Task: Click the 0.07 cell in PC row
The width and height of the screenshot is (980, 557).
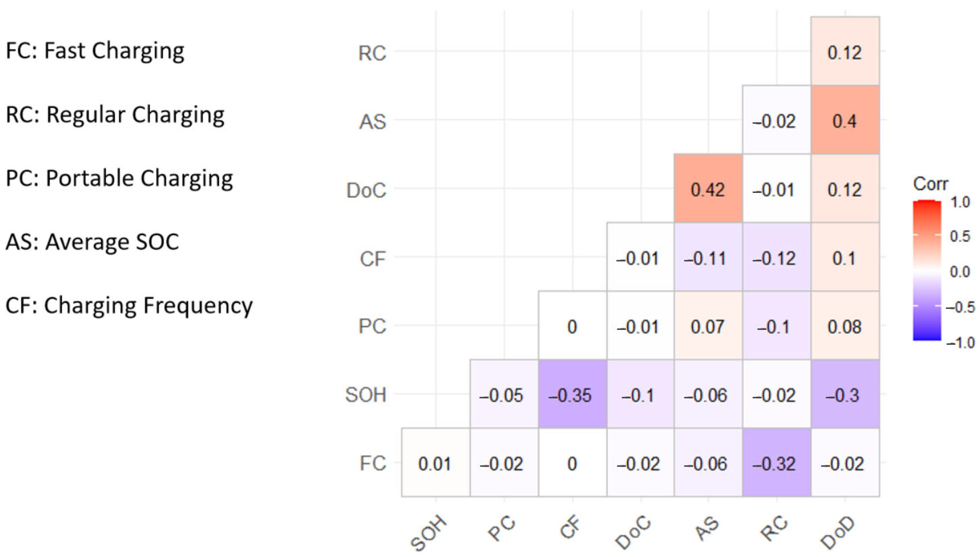Action: (708, 326)
